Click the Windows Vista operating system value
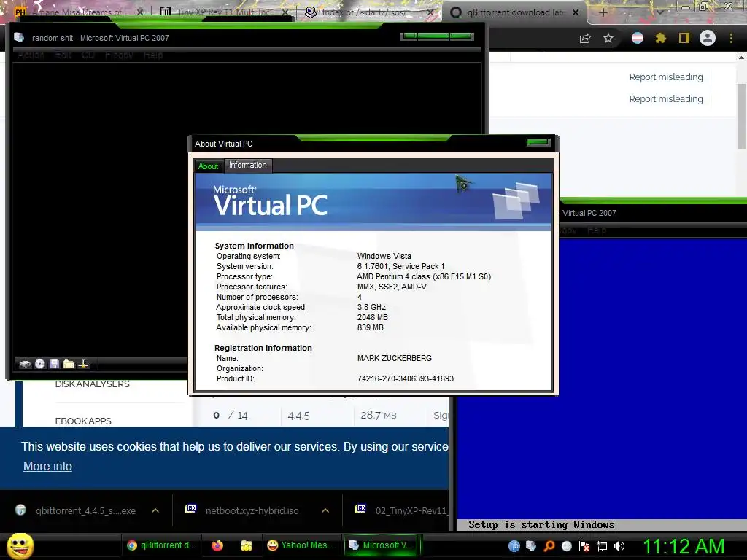The width and height of the screenshot is (747, 560). tap(384, 256)
